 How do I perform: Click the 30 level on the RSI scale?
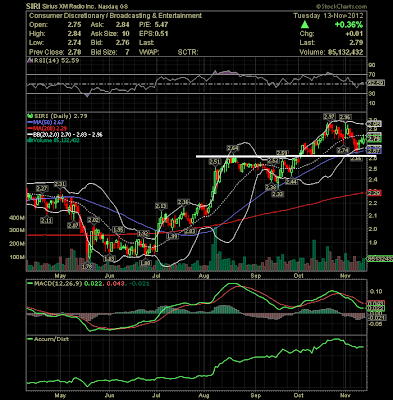(x=372, y=94)
